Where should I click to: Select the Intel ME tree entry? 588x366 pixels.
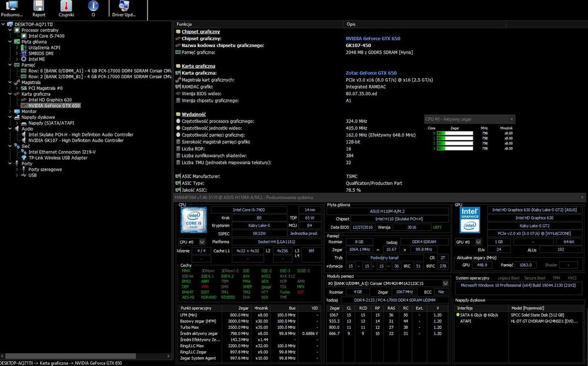point(36,59)
